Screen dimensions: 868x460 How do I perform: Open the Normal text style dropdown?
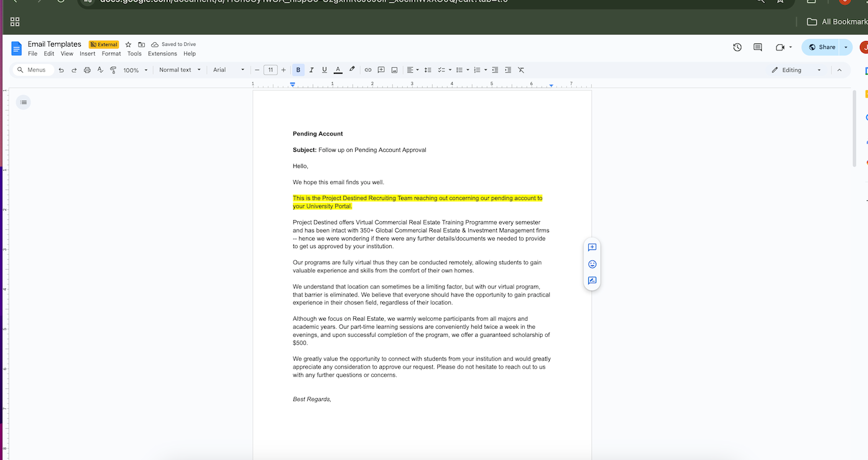tap(180, 70)
